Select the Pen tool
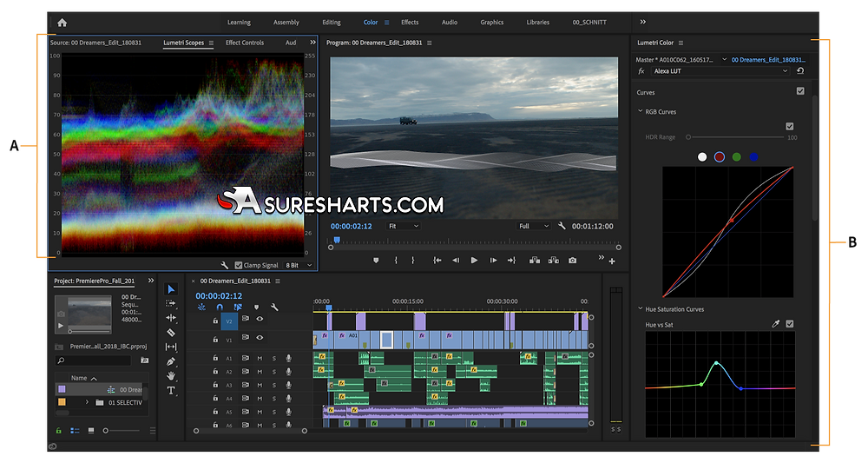This screenshot has height=463, width=868. (x=171, y=361)
